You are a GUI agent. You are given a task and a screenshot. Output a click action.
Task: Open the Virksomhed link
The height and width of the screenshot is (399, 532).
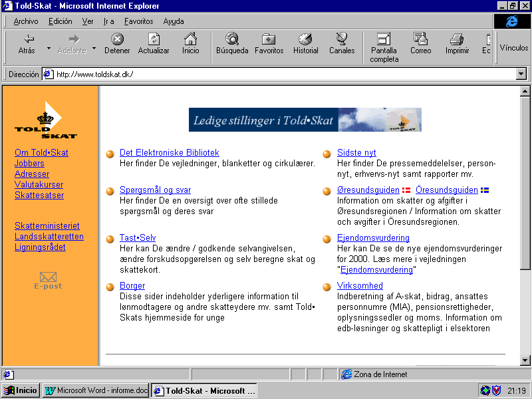[360, 286]
